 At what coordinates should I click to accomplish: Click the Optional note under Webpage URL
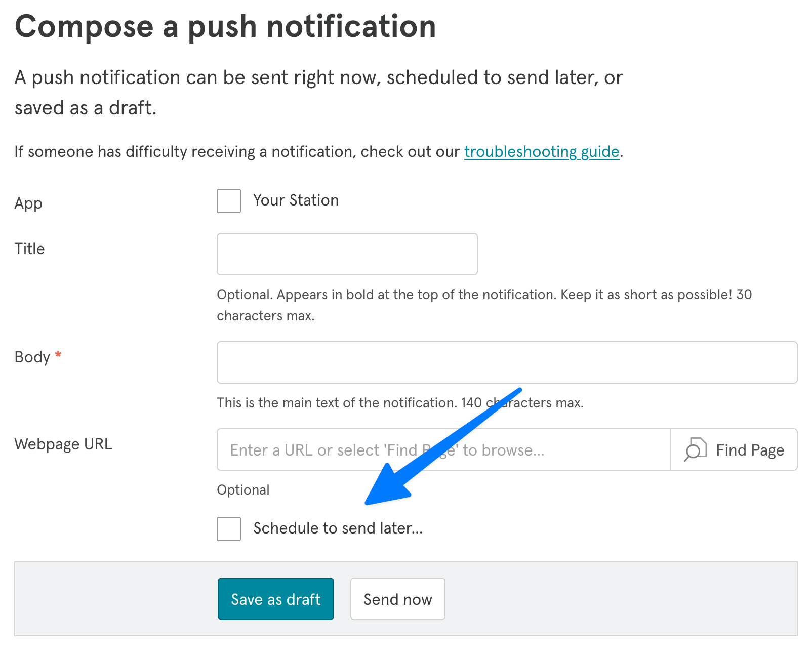coord(243,489)
